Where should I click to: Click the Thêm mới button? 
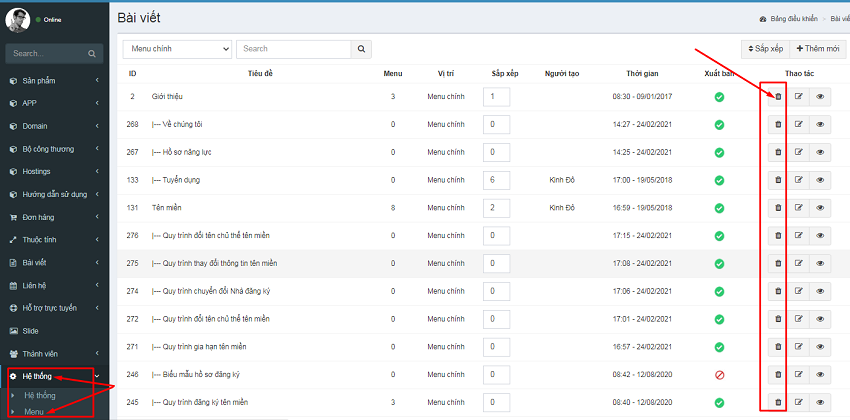click(819, 48)
